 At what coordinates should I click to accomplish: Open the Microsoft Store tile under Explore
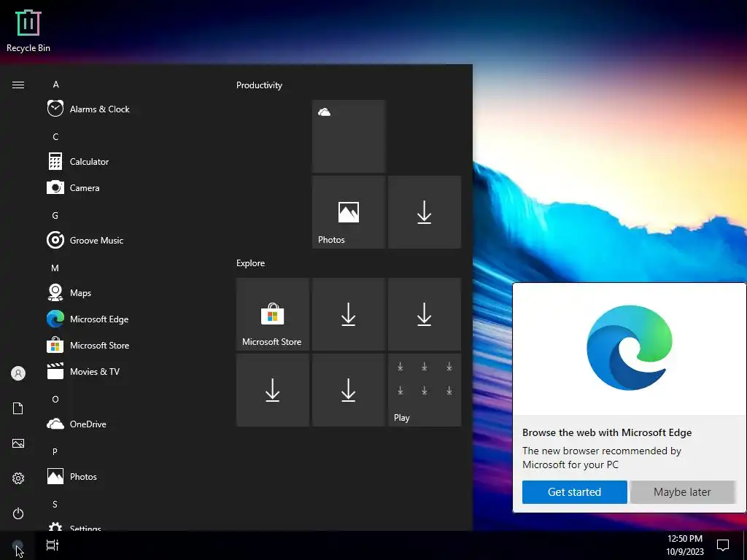[273, 314]
